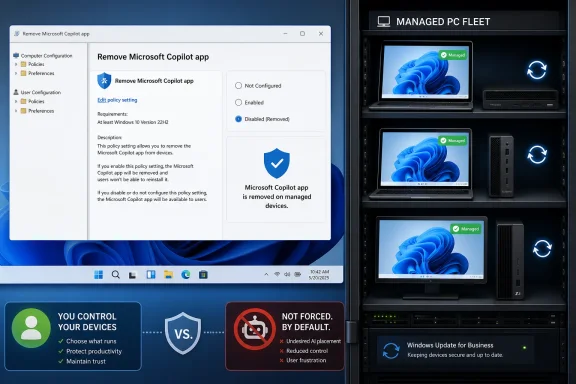Click the Managed badge on middle laptop
This screenshot has height=384, width=576.
(453, 141)
